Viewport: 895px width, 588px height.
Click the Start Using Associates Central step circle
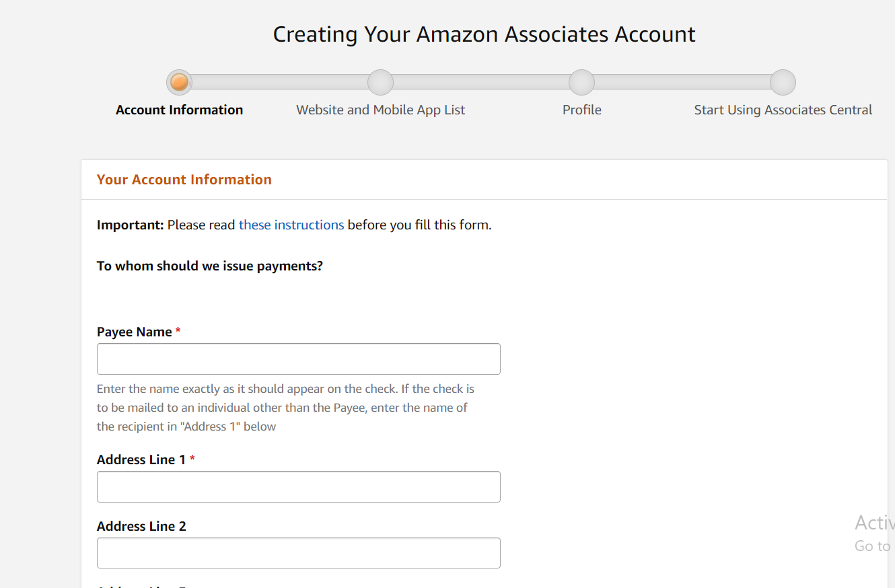tap(783, 83)
